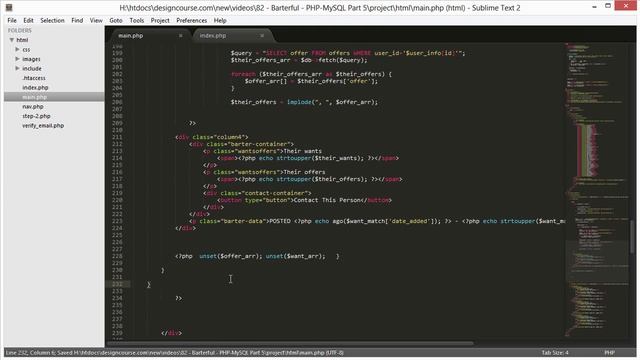Change PHP syntax in status bar

[609, 353]
